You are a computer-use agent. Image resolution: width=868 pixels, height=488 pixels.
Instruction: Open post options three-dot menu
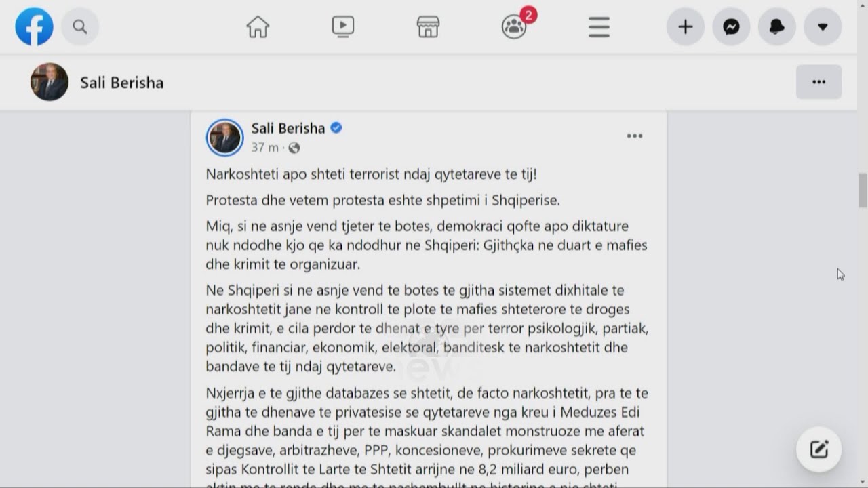tap(635, 136)
